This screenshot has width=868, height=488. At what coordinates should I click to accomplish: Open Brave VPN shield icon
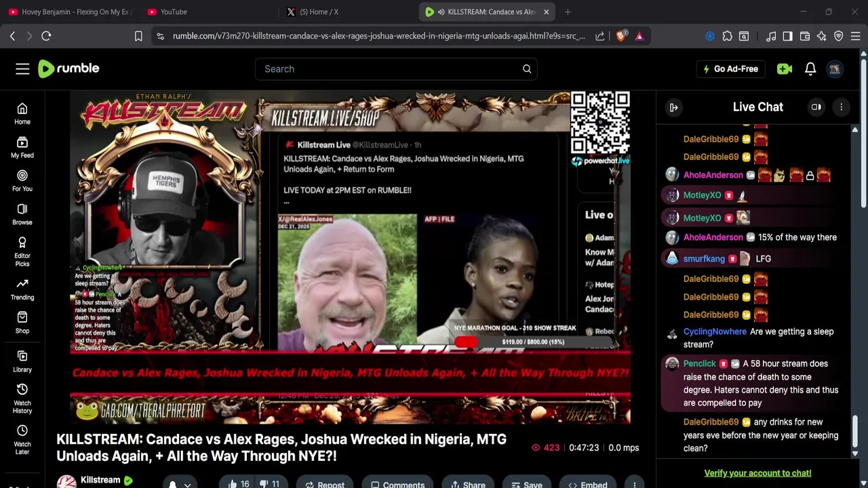(x=839, y=36)
